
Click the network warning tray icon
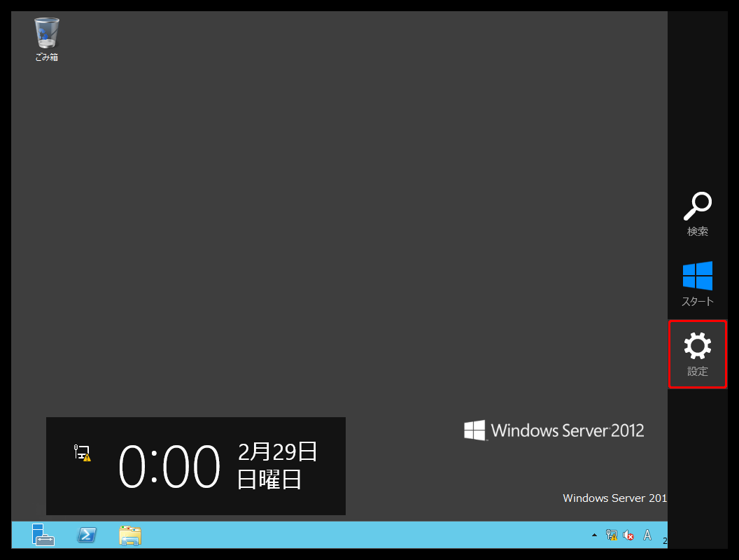pos(611,535)
